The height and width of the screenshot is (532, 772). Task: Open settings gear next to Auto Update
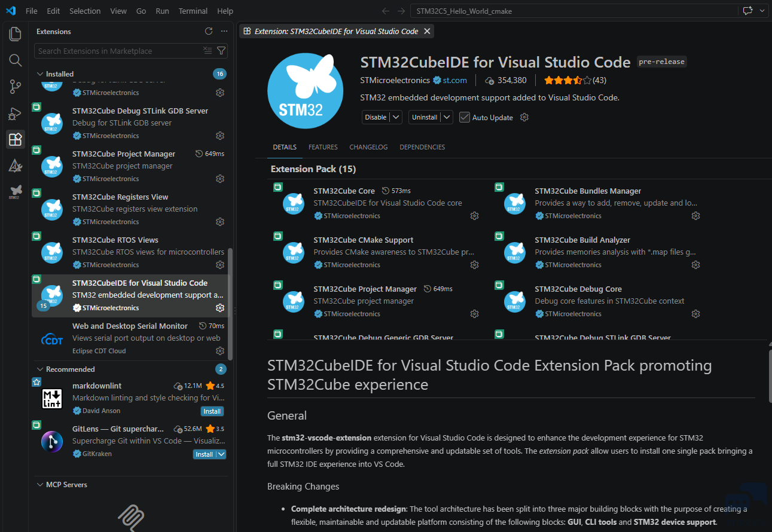click(x=524, y=117)
